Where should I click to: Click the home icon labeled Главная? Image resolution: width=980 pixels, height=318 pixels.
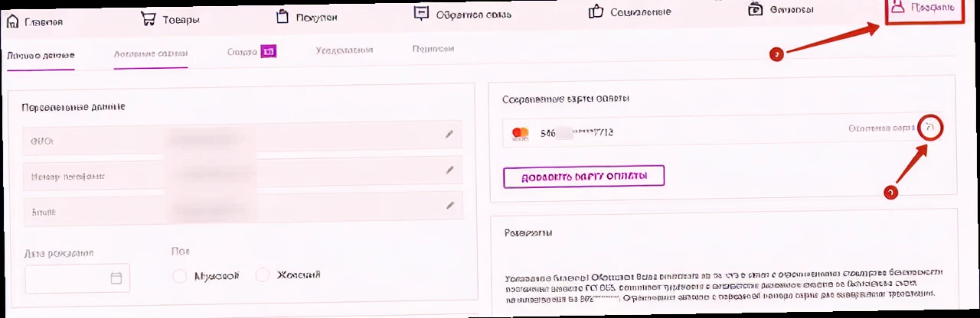13,20
